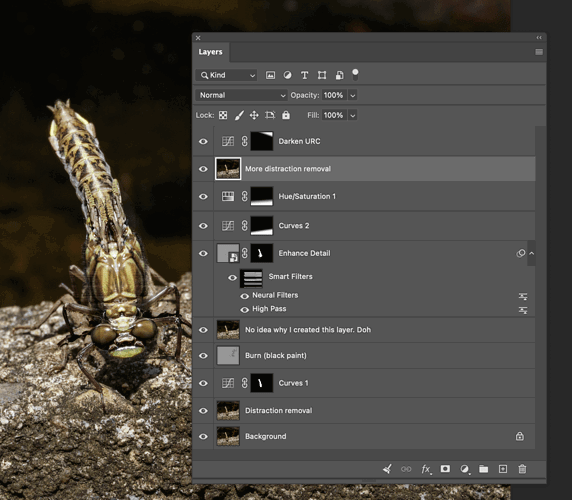The width and height of the screenshot is (572, 500).
Task: Select Curves 2 layer mask thumbnail
Action: click(x=262, y=226)
